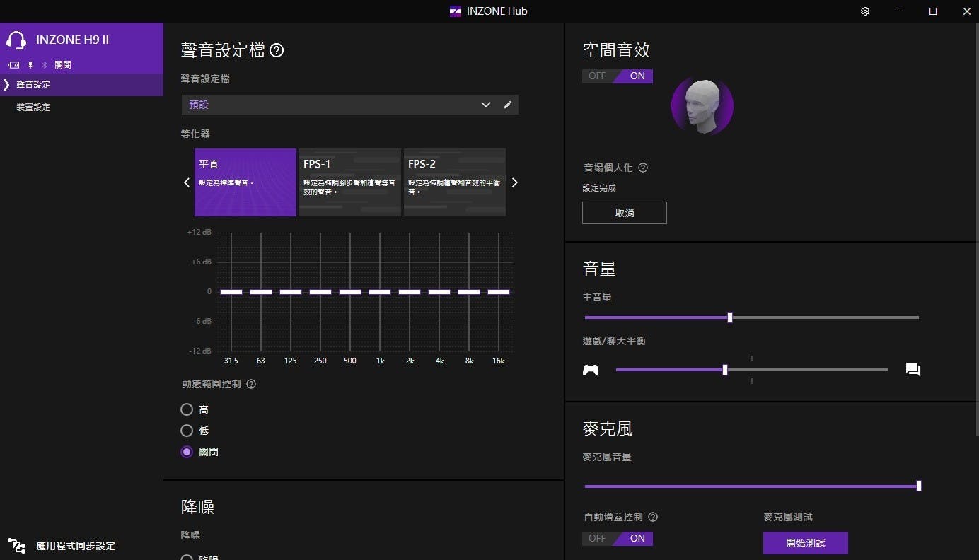
Task: Click the game controller icon on balance slider
Action: pyautogui.click(x=591, y=369)
